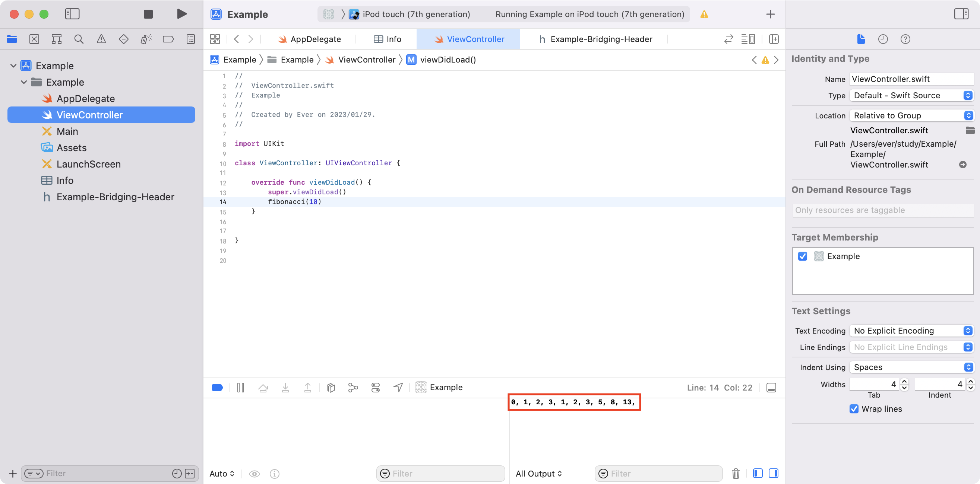Open the History inspector clock icon

(883, 39)
